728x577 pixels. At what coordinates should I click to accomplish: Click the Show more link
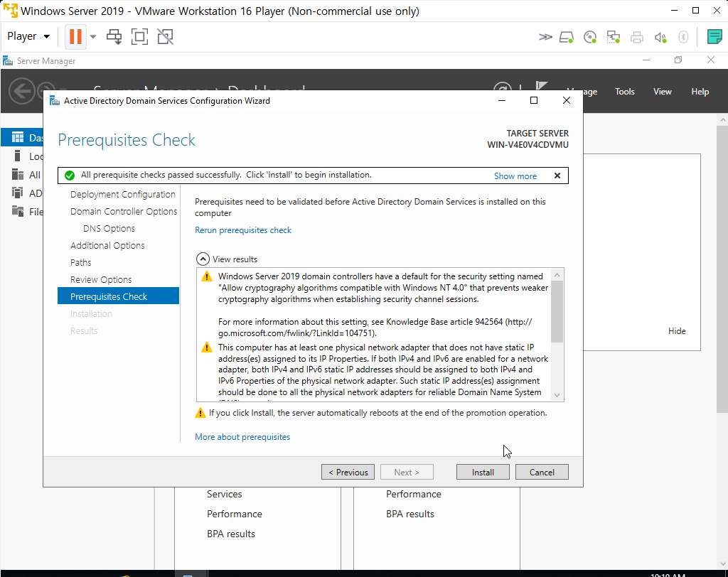pos(515,176)
